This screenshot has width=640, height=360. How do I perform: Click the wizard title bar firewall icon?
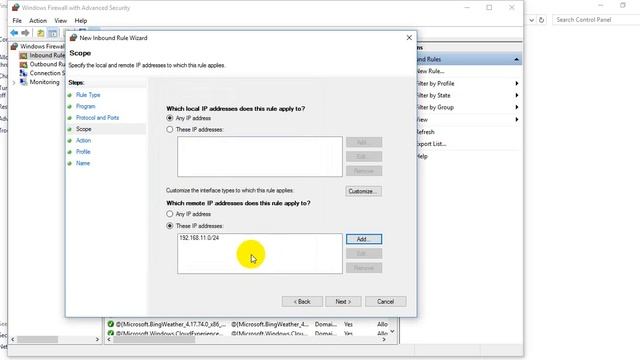73,38
